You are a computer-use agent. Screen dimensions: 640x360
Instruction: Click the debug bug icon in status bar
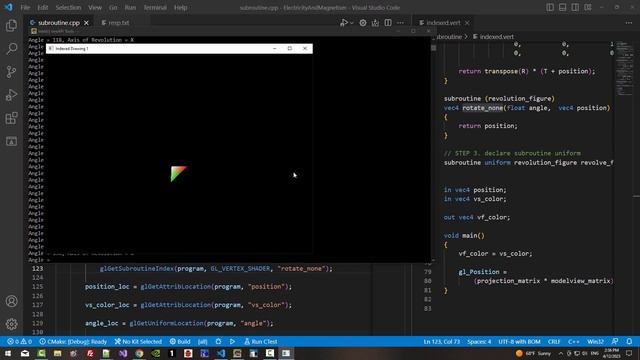(218, 342)
